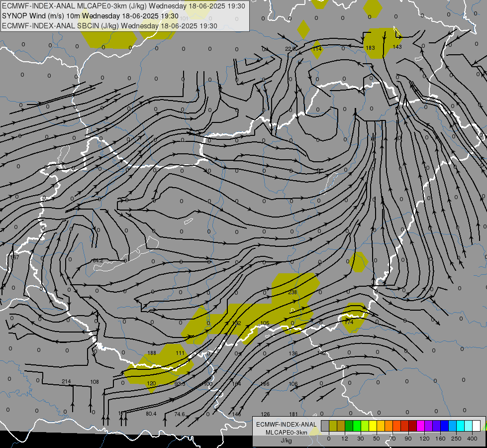Screen dimensions: 487x448
Task: Click the map value '174'
Action: click(349, 322)
